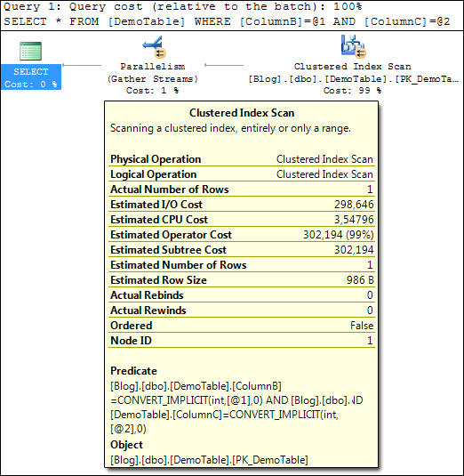464x476 pixels.
Task: Click the arrow between SELECT and Parallelism
Action: click(x=82, y=65)
